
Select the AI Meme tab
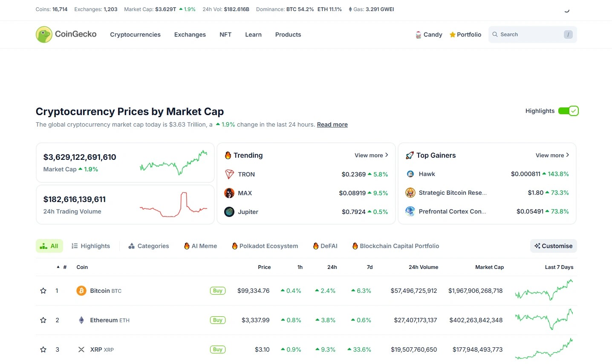pos(200,246)
